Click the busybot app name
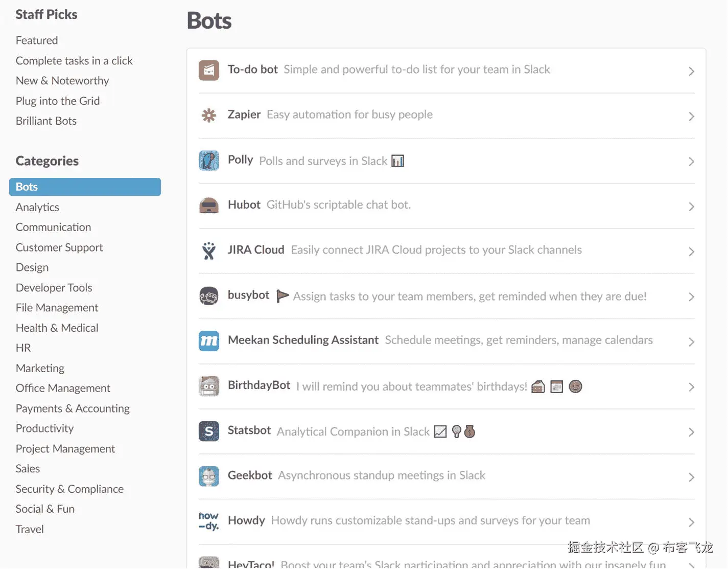The height and width of the screenshot is (569, 728). [248, 295]
